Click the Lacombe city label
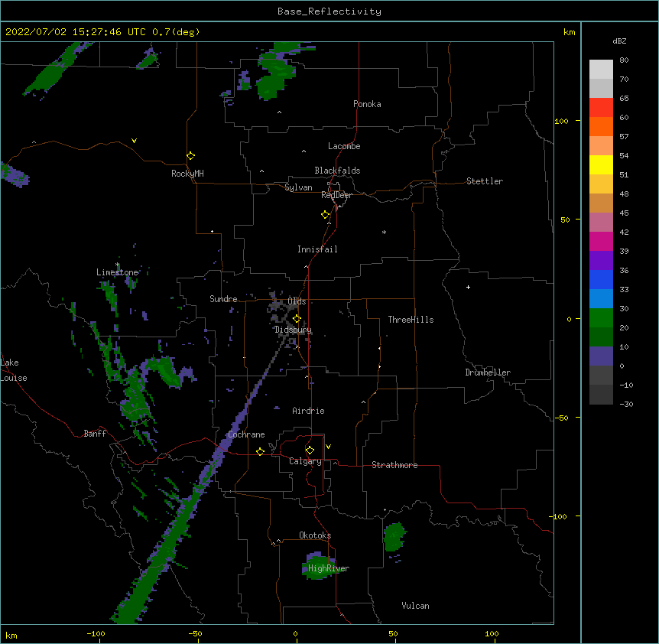The image size is (659, 644). [344, 146]
